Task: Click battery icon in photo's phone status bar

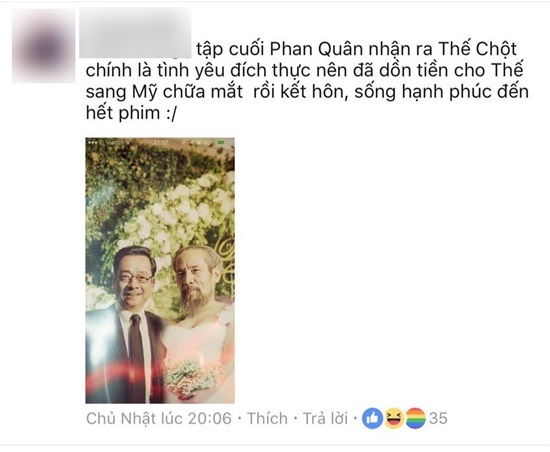Action: click(221, 142)
